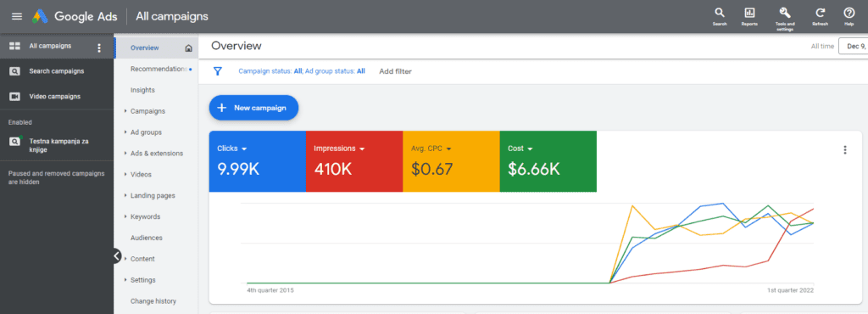Select Insights in the page menu

[142, 90]
